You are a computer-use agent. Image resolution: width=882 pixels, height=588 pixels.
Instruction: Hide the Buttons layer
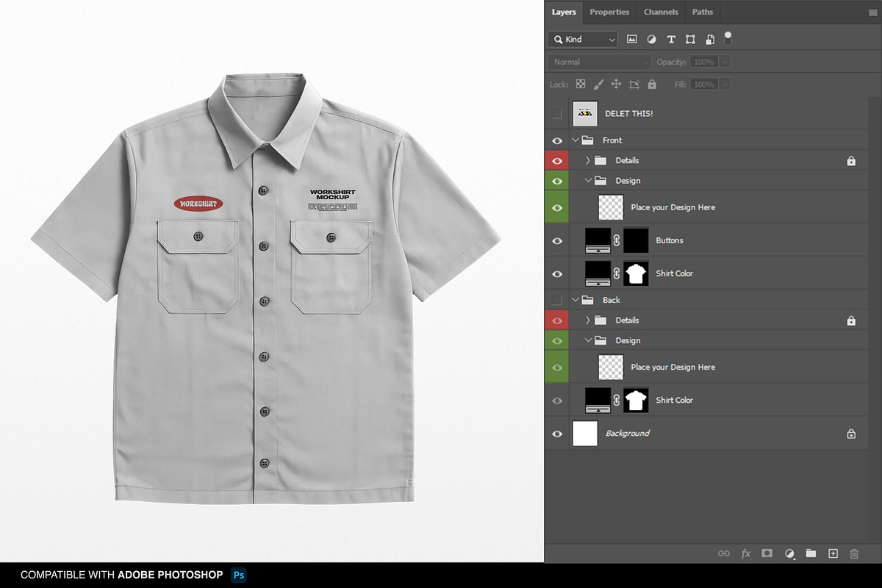[557, 240]
